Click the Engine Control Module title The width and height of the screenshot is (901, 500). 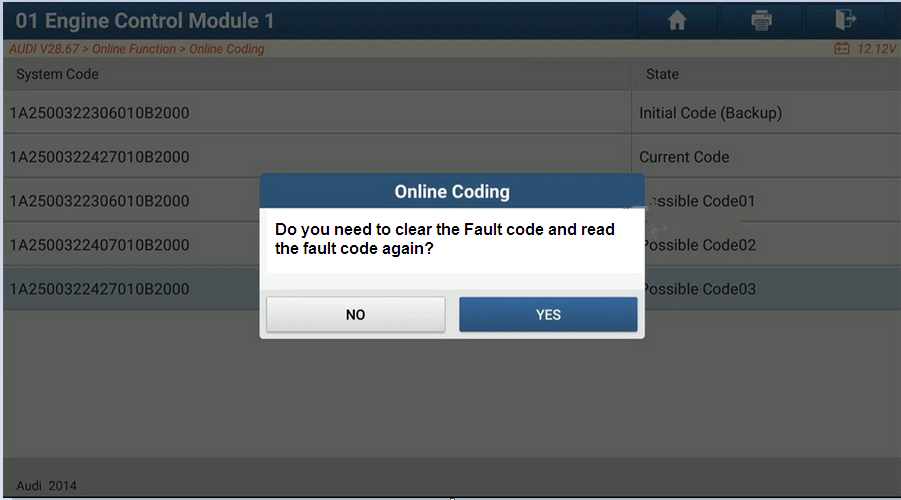click(x=144, y=21)
